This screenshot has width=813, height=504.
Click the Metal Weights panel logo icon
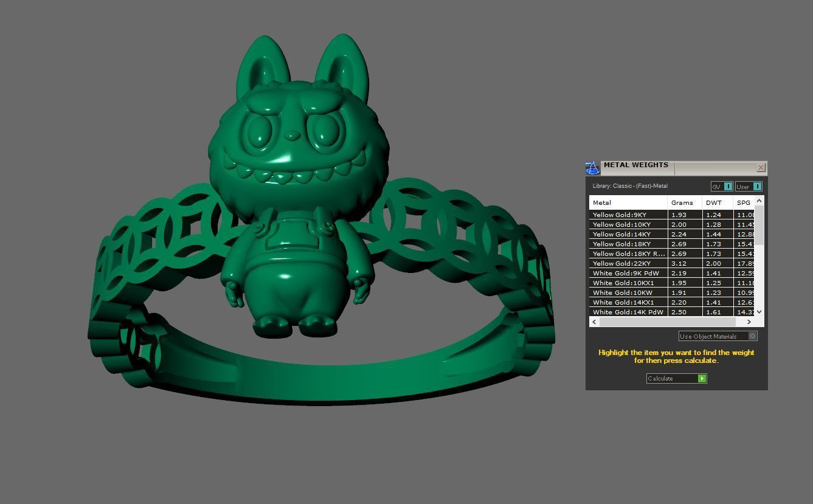point(592,168)
